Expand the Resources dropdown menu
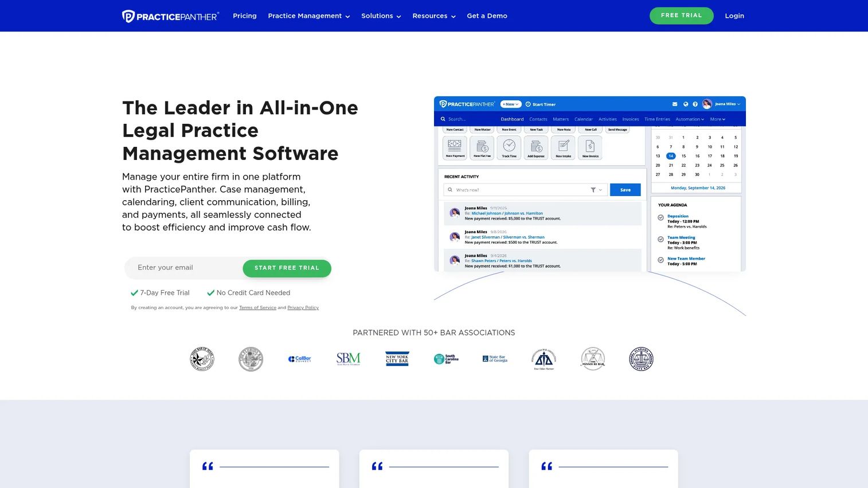Image resolution: width=868 pixels, height=488 pixels. (x=434, y=16)
